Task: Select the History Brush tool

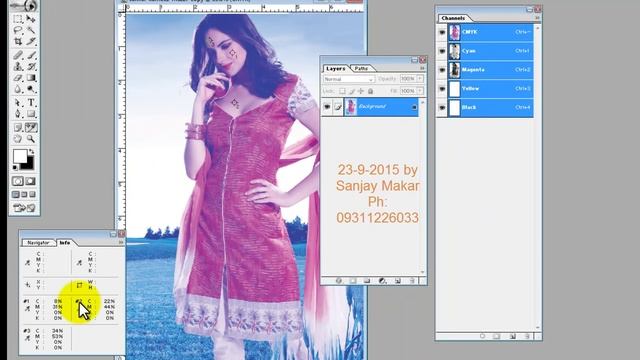Action: [31, 66]
